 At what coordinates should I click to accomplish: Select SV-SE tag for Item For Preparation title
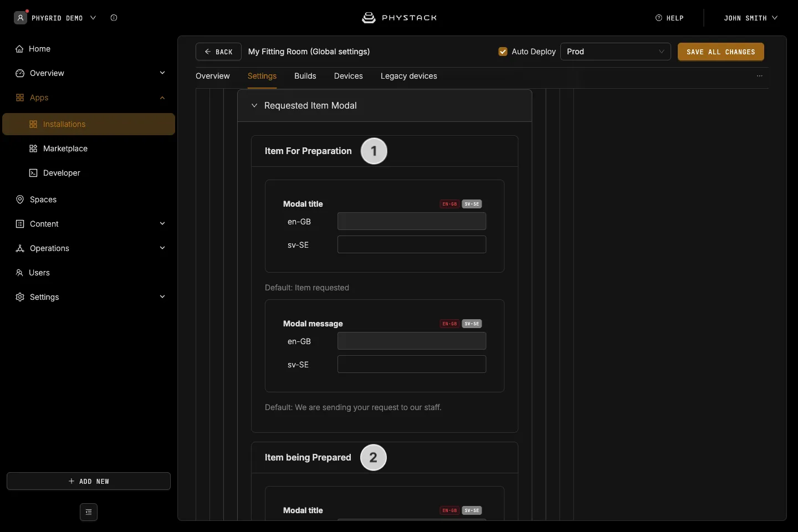coord(472,204)
